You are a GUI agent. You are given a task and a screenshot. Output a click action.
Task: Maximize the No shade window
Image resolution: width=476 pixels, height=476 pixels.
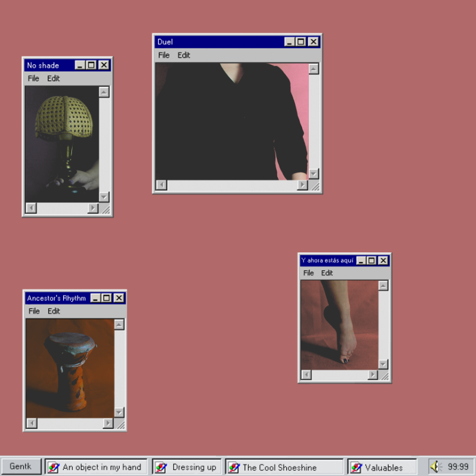[x=92, y=65]
